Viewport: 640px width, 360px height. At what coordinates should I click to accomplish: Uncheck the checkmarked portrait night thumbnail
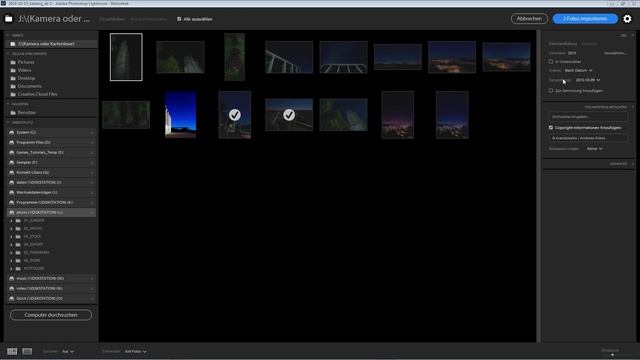pos(235,115)
